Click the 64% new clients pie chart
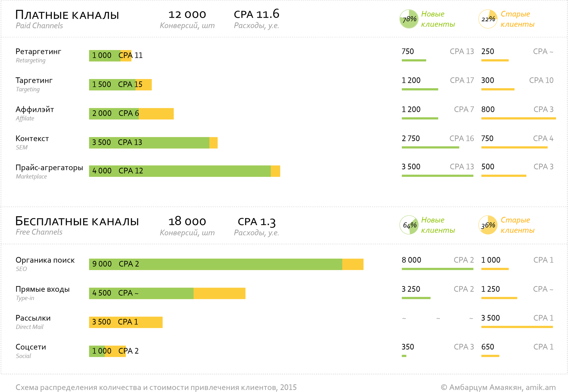Screen dimensions: 568x392 pyautogui.click(x=409, y=225)
